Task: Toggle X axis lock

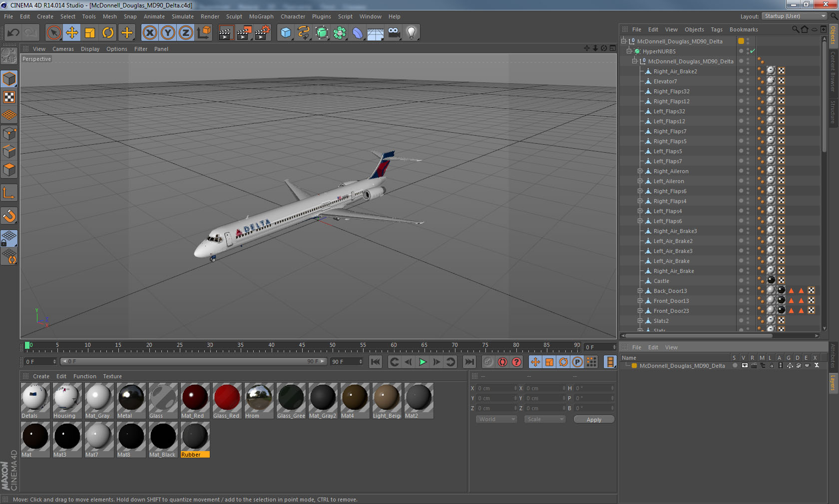Action: tap(150, 33)
